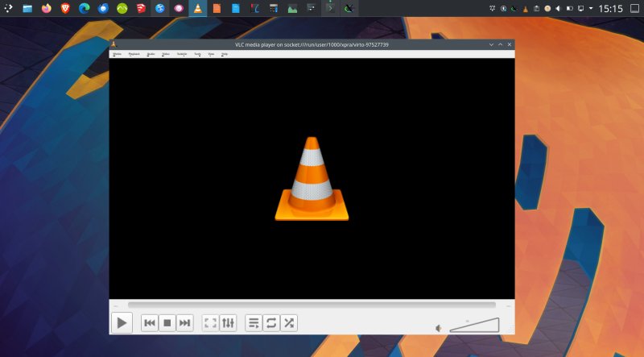Screen dimensions: 644x357
Task: Click the VLC cone icon in taskbar
Action: click(197, 9)
